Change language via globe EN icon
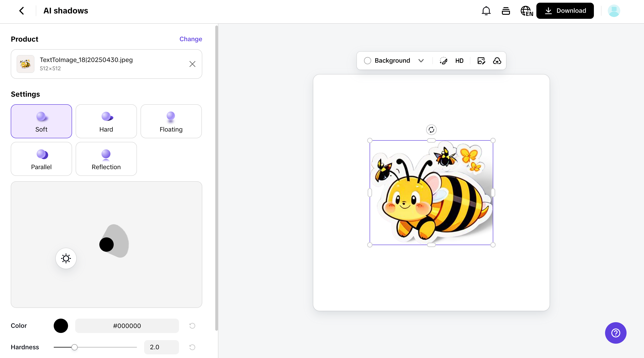The width and height of the screenshot is (644, 358). tap(527, 11)
